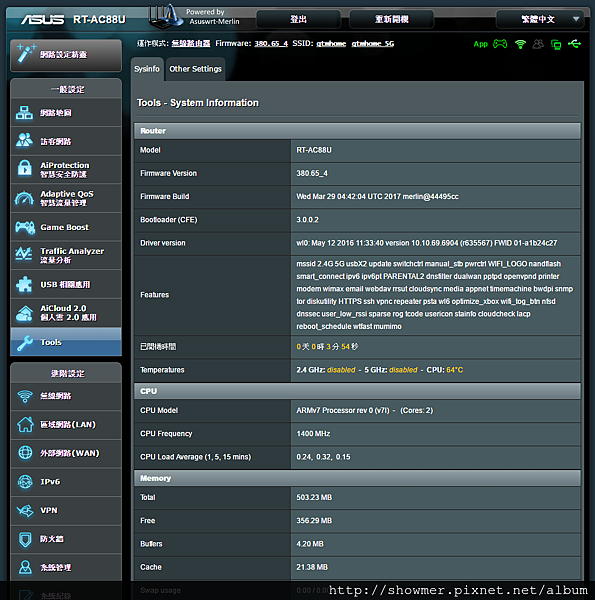Click the green USB status icon

574,44
